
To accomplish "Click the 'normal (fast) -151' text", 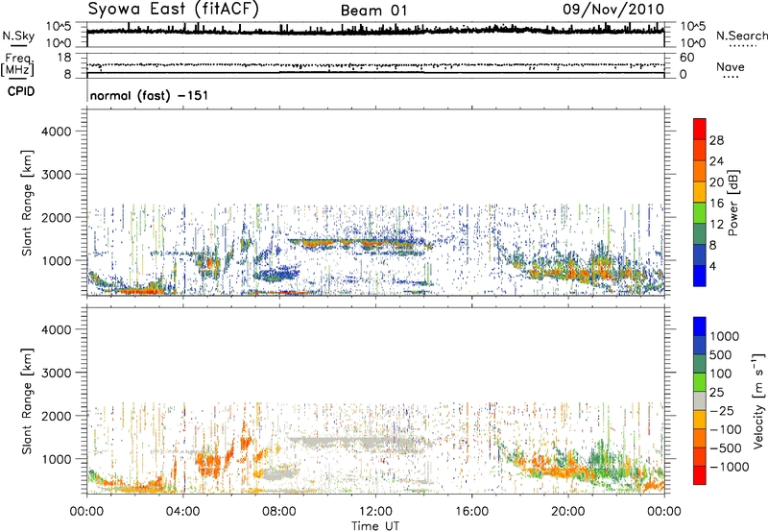I will [150, 95].
